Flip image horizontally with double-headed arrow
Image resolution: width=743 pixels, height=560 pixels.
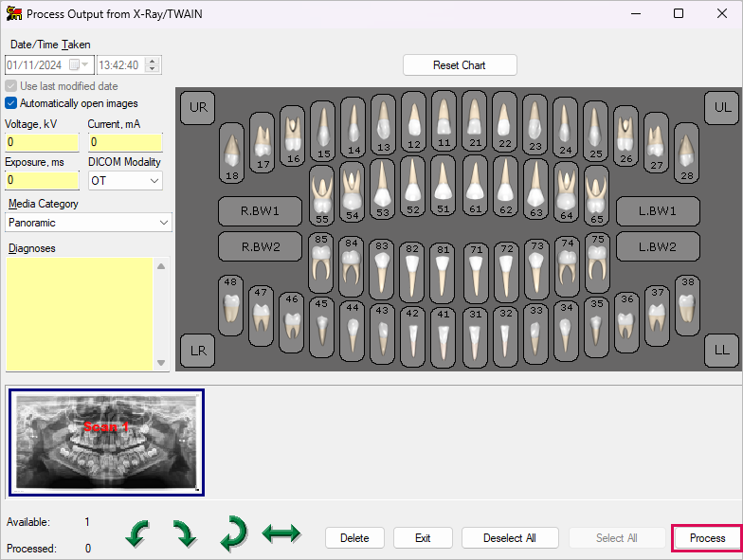281,533
